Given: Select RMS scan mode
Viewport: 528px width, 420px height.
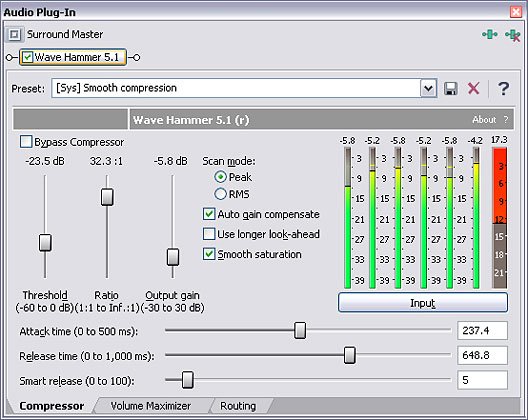Looking at the screenshot, I should click(220, 194).
